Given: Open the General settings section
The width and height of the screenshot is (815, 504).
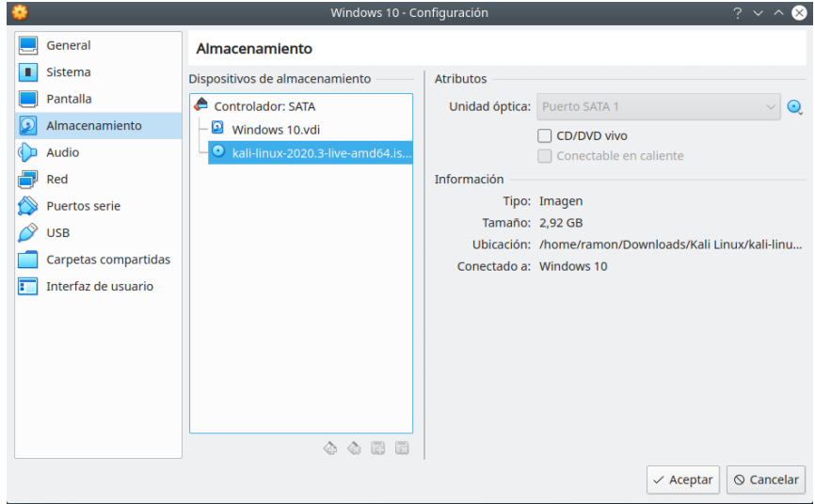Looking at the screenshot, I should click(x=69, y=45).
